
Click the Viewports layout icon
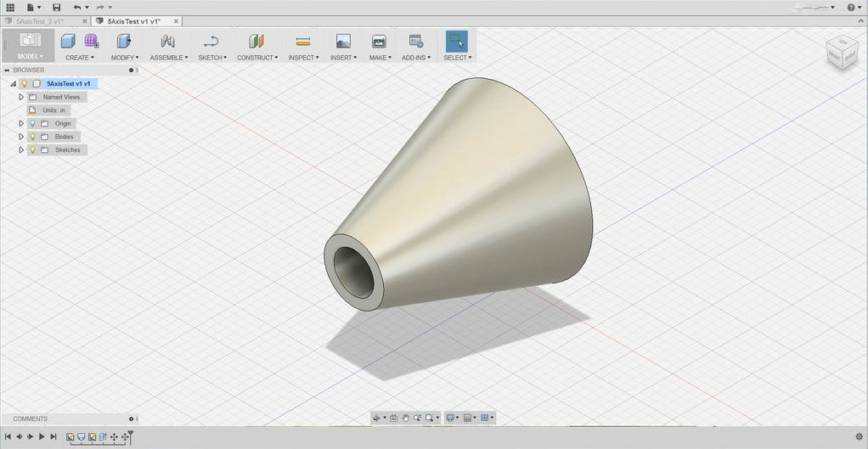click(484, 418)
